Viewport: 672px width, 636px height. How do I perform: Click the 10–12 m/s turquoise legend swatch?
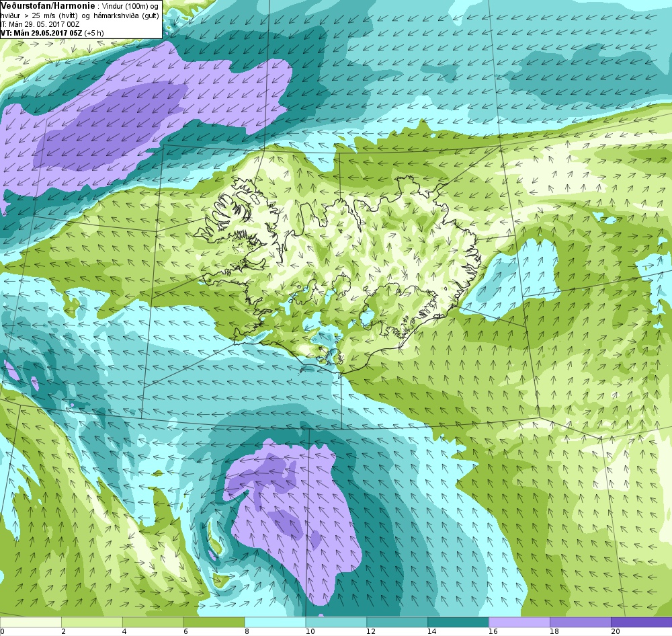point(336,622)
